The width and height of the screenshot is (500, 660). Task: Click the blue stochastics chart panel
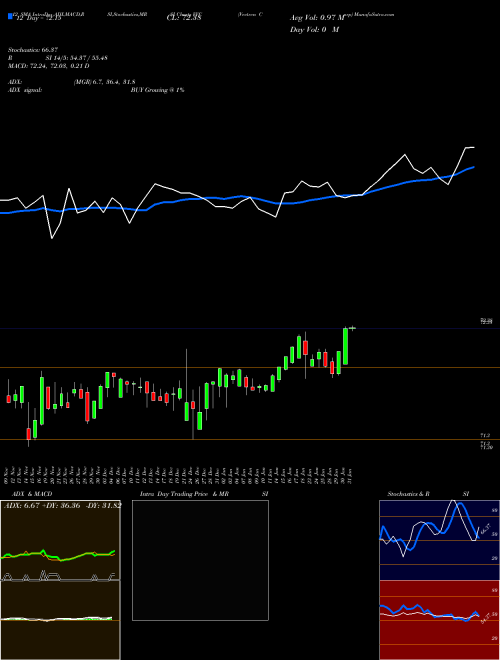pyautogui.click(x=439, y=540)
